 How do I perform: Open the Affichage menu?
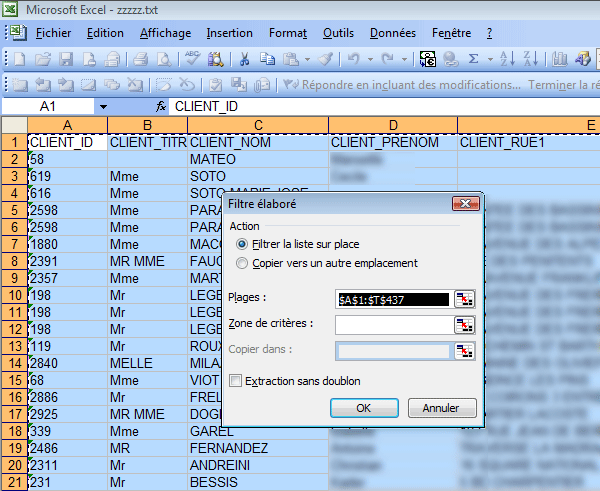pos(165,33)
